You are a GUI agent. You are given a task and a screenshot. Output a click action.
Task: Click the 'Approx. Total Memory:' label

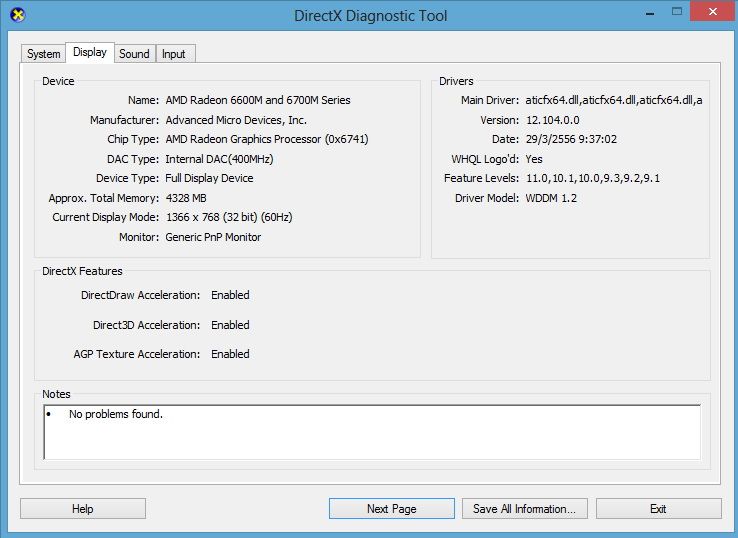[104, 198]
